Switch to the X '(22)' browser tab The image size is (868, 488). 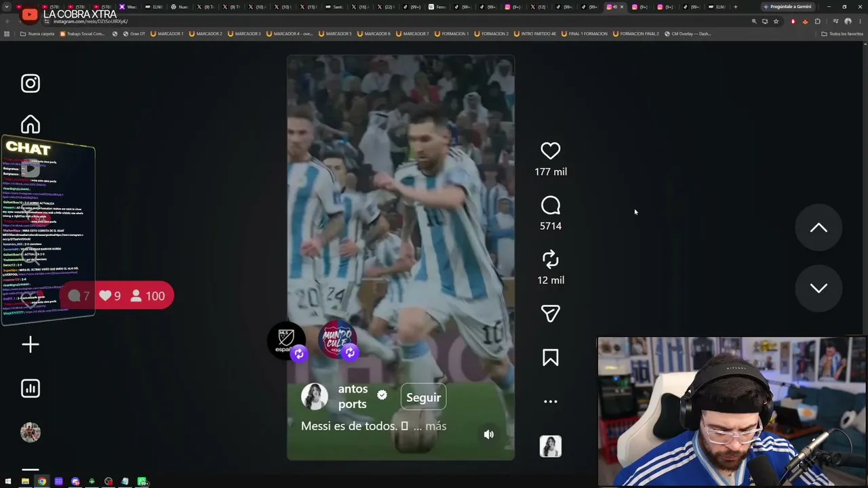click(386, 7)
